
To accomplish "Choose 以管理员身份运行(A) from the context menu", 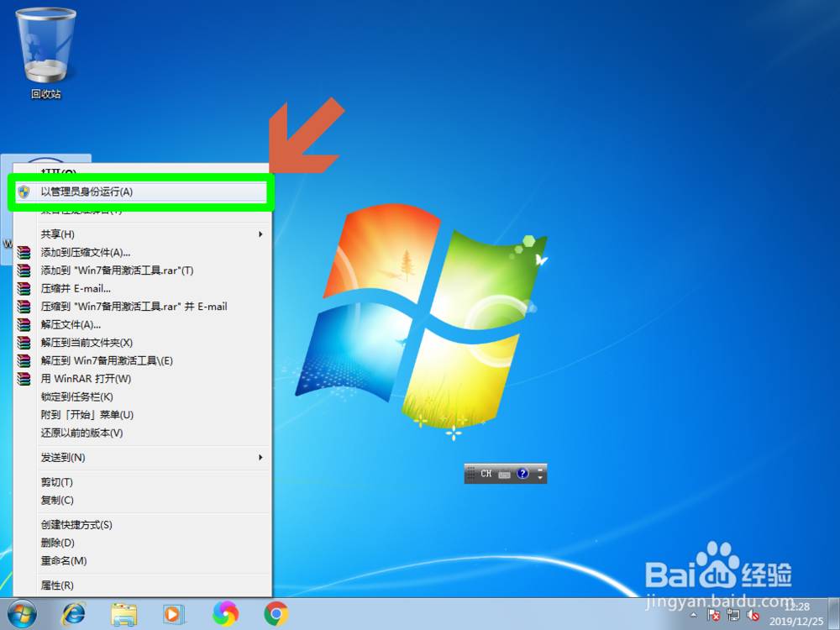I will [141, 192].
